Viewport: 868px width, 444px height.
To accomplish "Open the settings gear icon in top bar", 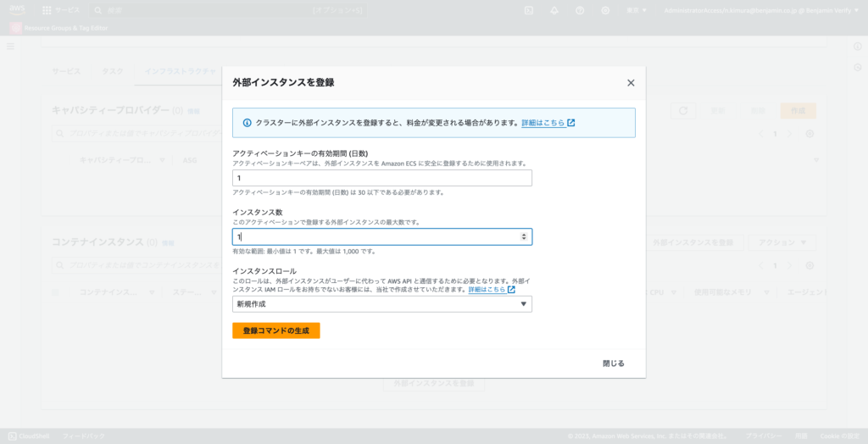I will pos(605,10).
